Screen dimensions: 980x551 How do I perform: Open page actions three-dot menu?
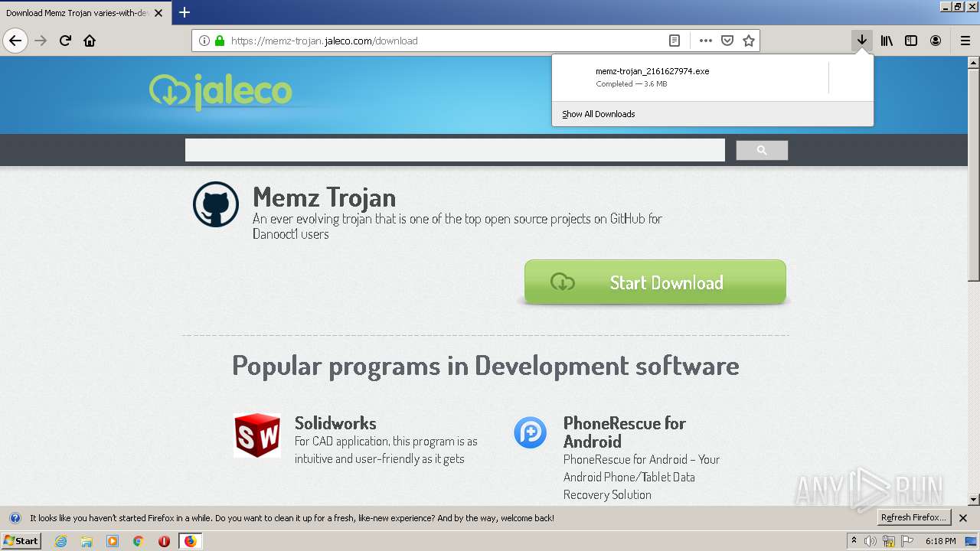click(x=706, y=41)
